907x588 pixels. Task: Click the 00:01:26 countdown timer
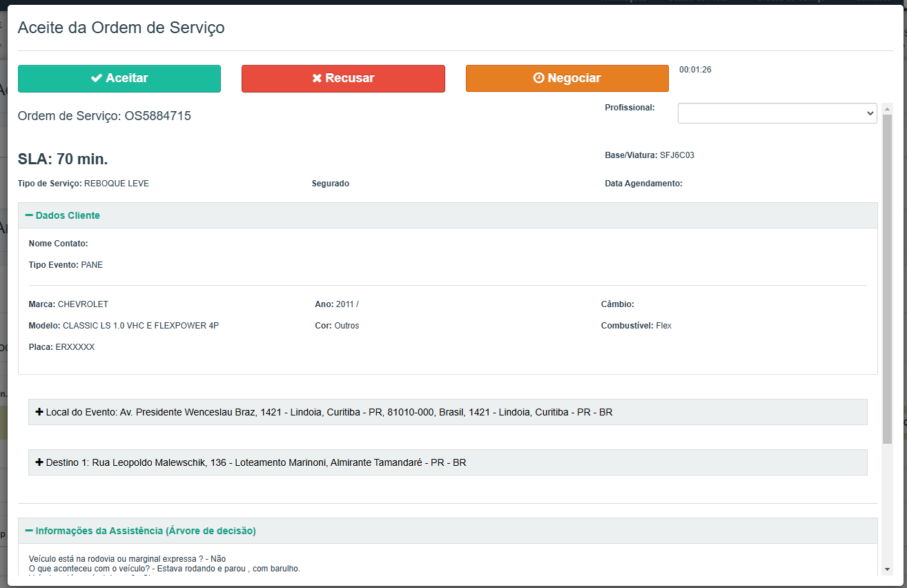coord(695,70)
